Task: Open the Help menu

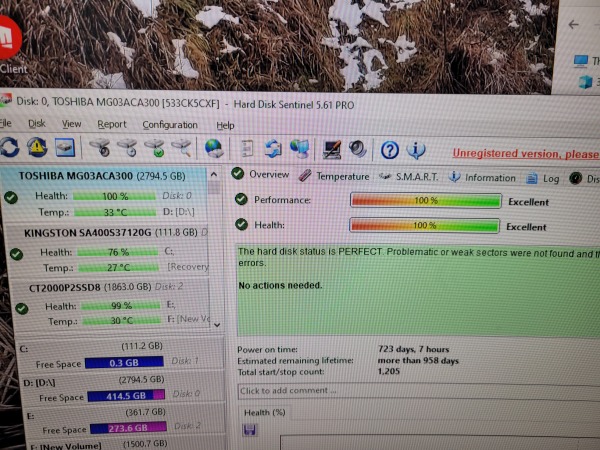Action: click(225, 126)
